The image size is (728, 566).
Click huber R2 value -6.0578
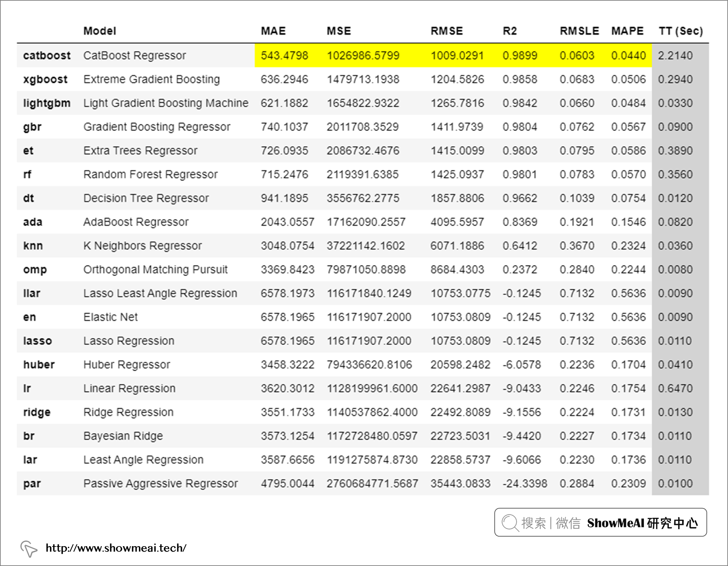(x=522, y=365)
